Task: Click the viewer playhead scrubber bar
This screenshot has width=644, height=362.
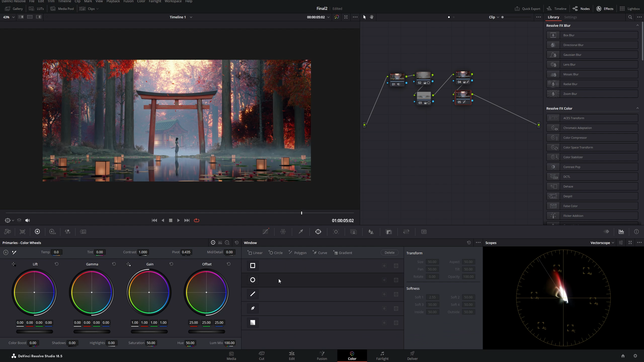Action: point(180,213)
